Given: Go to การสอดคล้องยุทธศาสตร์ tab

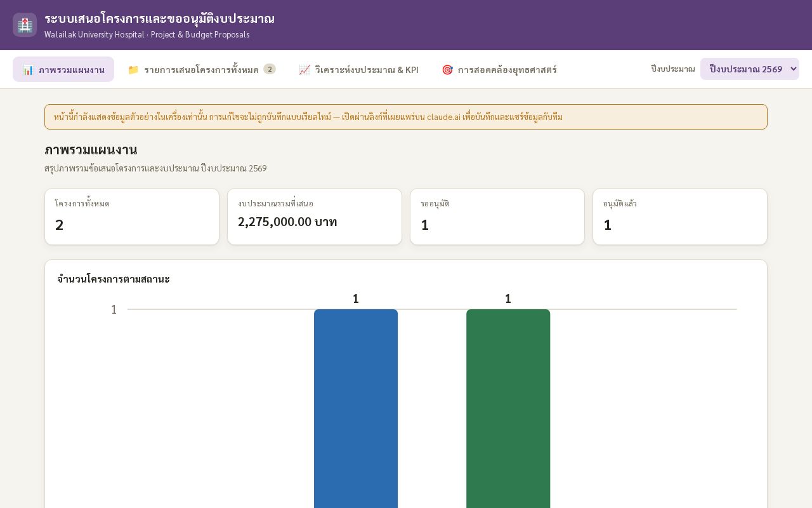Looking at the screenshot, I should 499,69.
